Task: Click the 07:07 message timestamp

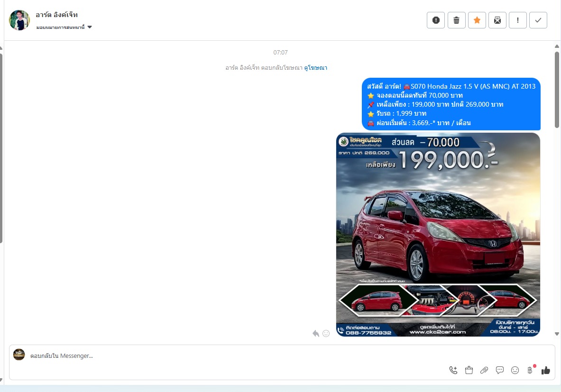Action: (x=281, y=53)
